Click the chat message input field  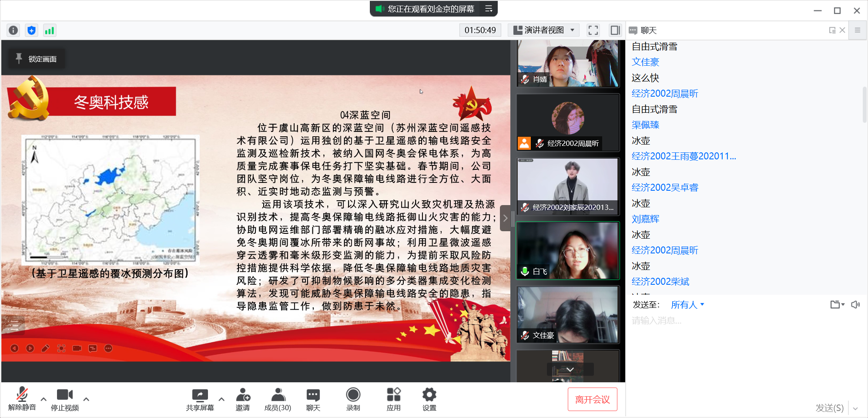(x=740, y=321)
